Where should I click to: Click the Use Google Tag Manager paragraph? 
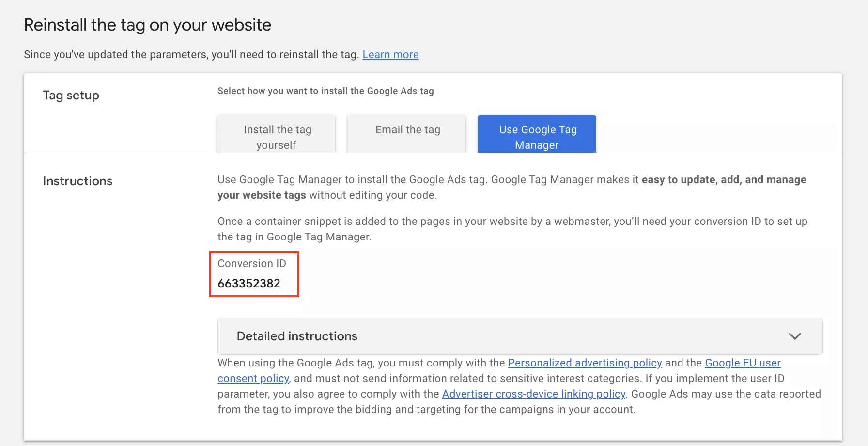pyautogui.click(x=512, y=187)
